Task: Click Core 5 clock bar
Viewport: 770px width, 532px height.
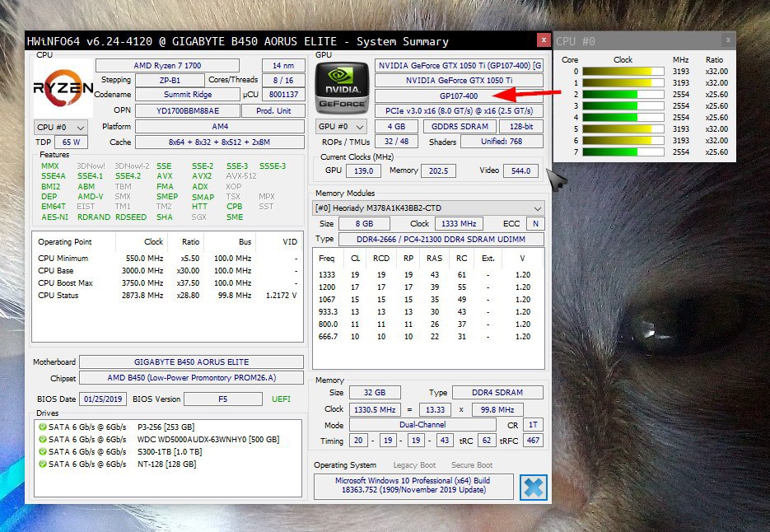Action: pos(623,129)
